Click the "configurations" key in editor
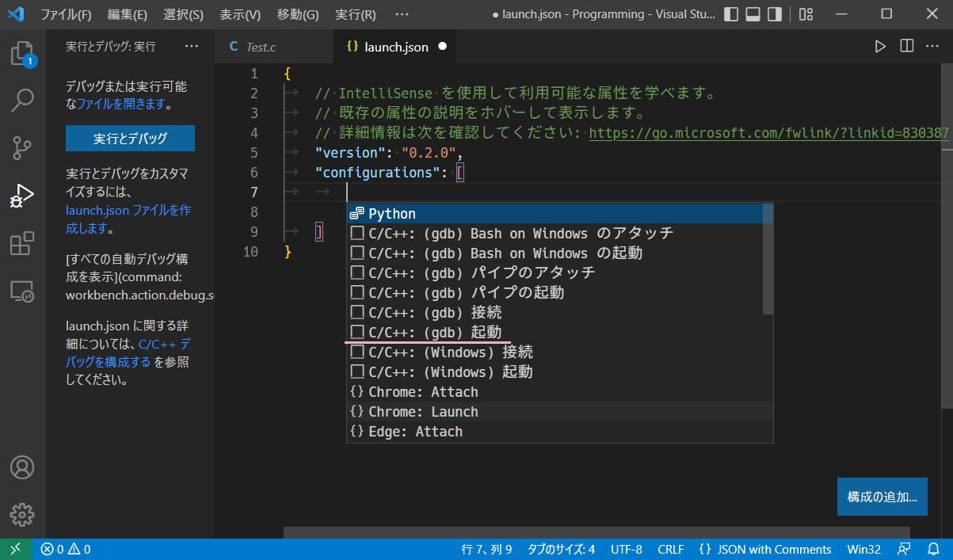 pos(378,173)
